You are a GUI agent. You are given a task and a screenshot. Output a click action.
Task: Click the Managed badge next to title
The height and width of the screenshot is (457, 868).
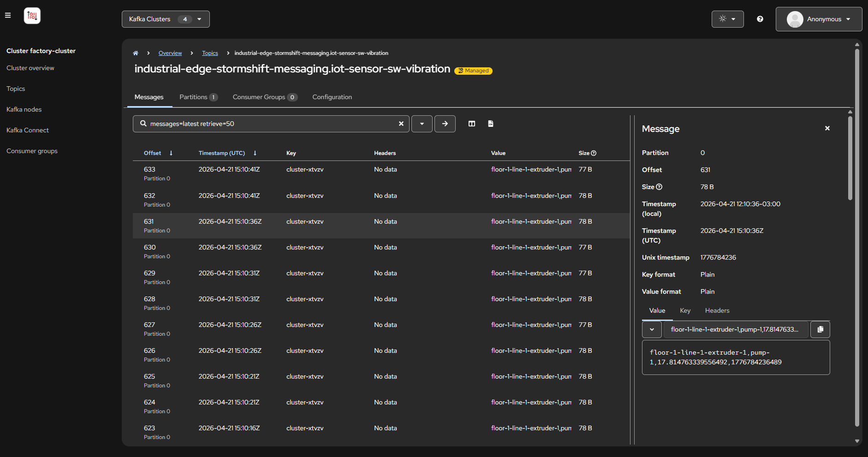click(473, 71)
